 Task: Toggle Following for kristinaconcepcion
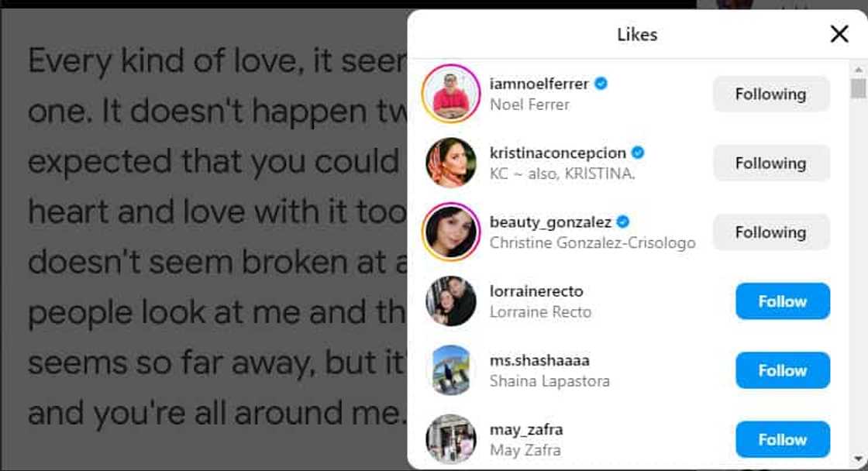pos(770,163)
